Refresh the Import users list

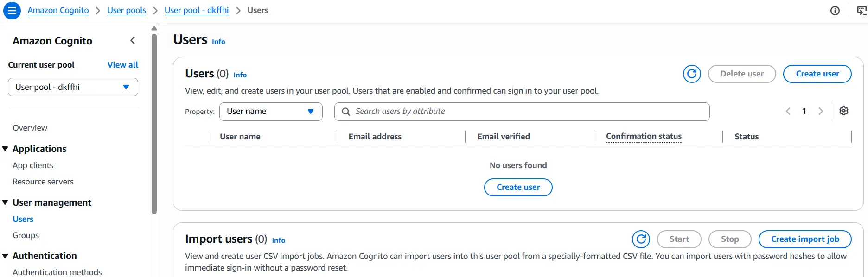(x=641, y=239)
